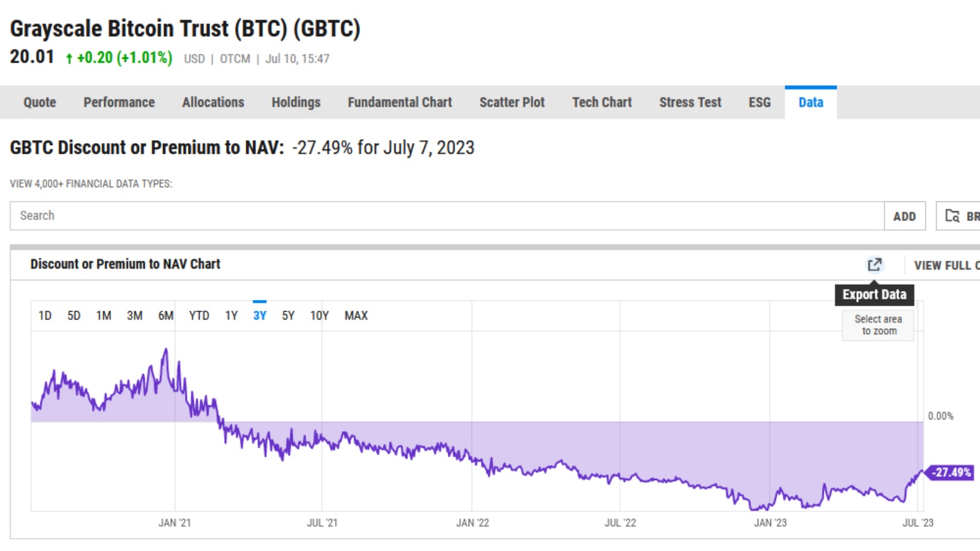The width and height of the screenshot is (980, 551).
Task: Open the ESG tab
Action: 759,102
